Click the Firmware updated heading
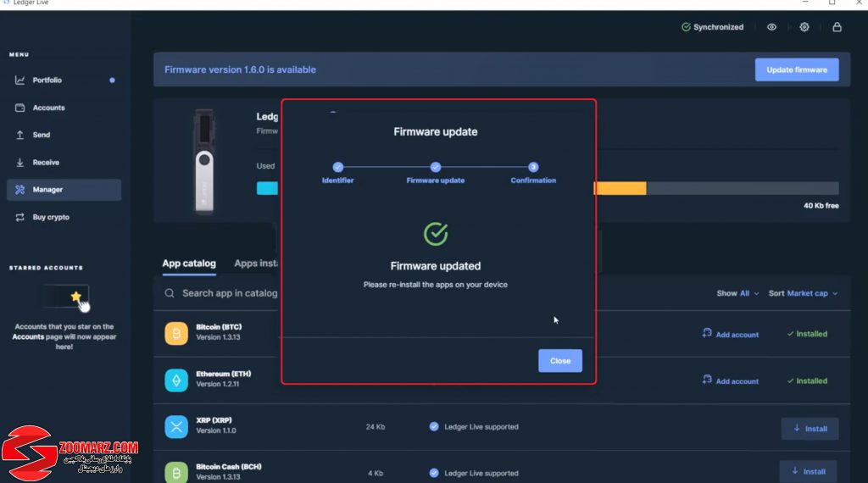868x483 pixels. (436, 266)
